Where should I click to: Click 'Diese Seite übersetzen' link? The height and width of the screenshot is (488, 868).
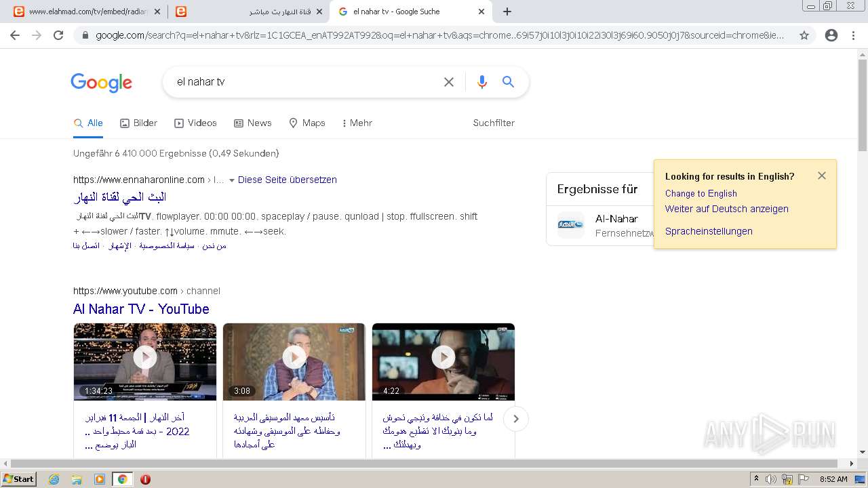[288, 180]
